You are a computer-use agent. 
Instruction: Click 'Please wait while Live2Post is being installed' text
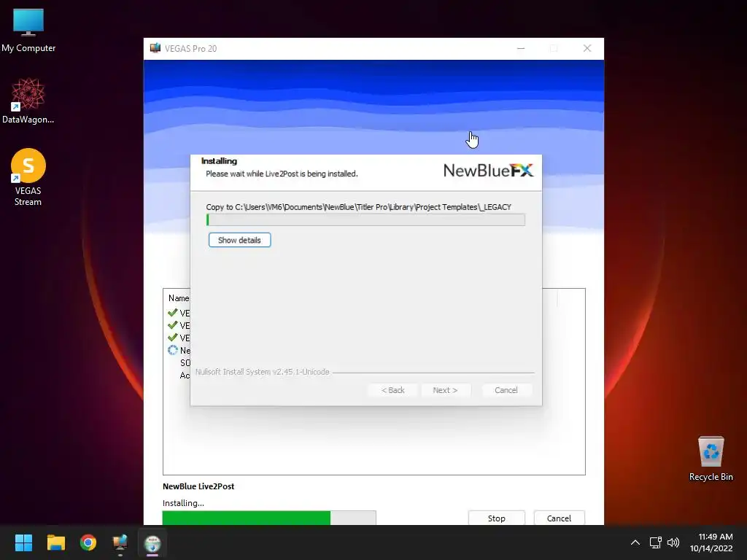(282, 174)
